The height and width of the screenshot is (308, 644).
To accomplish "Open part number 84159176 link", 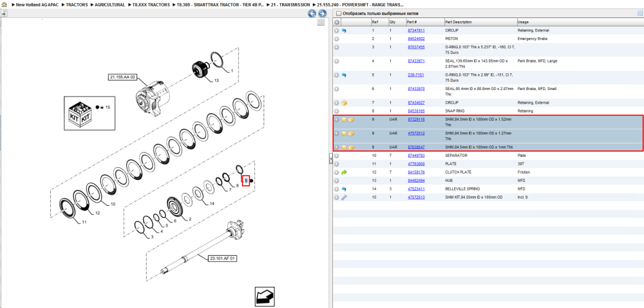I will 416,172.
